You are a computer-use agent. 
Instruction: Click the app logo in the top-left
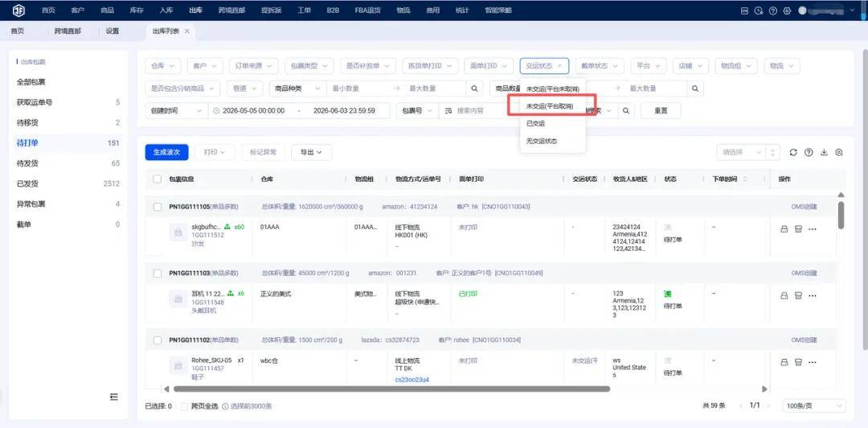click(18, 10)
